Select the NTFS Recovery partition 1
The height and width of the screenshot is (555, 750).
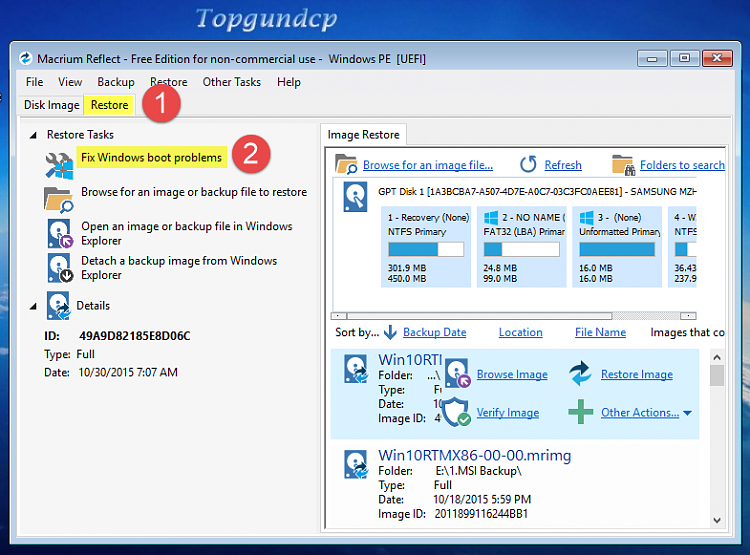click(x=425, y=246)
